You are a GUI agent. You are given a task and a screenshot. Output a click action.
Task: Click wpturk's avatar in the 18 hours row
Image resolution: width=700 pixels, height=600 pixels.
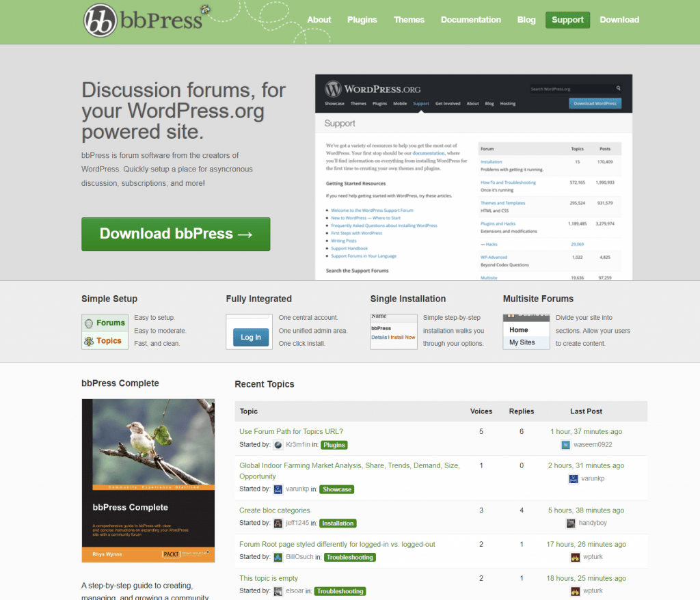576,591
